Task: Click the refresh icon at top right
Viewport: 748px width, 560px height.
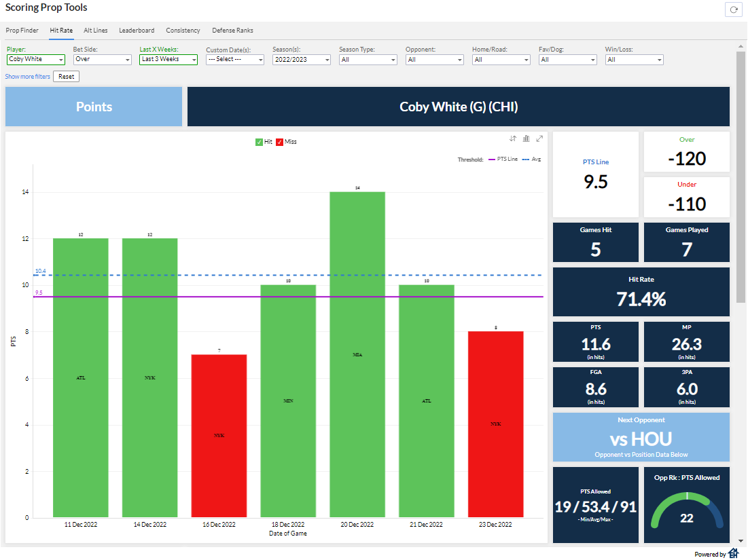Action: point(734,10)
